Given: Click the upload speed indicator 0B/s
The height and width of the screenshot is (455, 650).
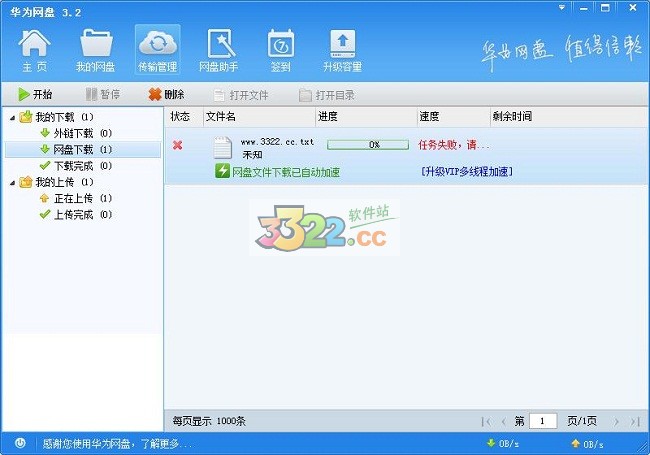Looking at the screenshot, I should point(587,444).
